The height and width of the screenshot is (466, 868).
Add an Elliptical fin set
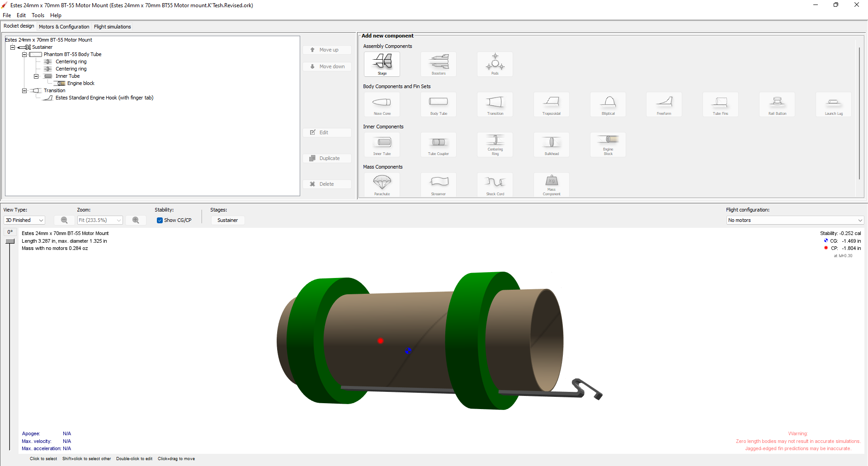pos(608,104)
